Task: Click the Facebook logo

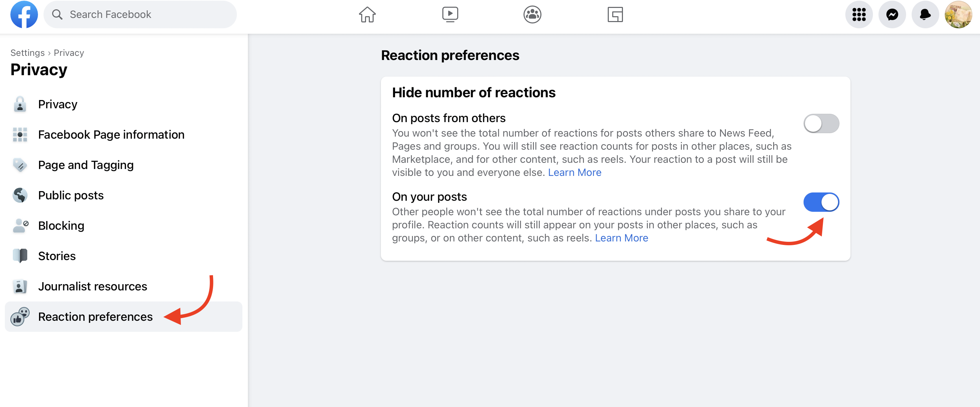Action: tap(24, 14)
